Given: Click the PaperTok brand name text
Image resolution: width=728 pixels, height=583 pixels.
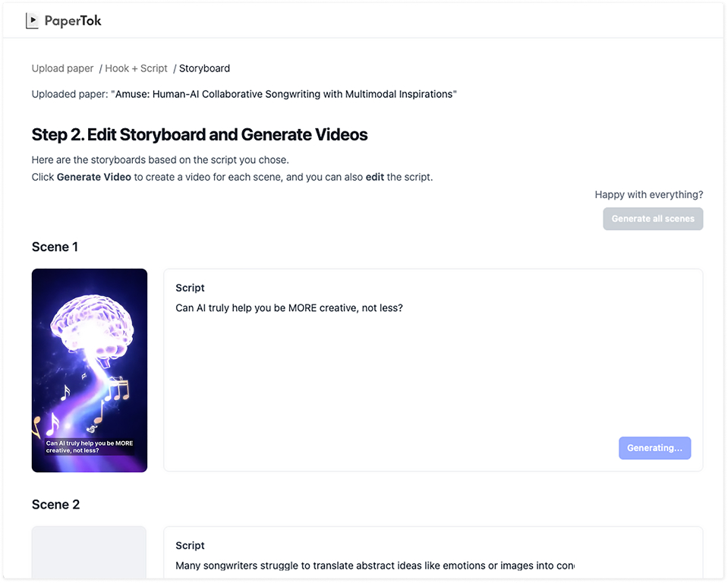Looking at the screenshot, I should tap(73, 21).
